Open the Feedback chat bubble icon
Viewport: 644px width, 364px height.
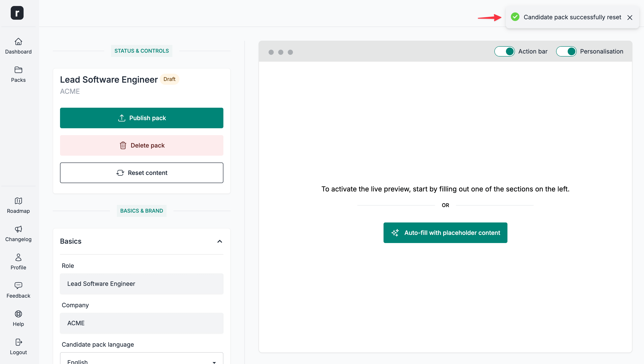pyautogui.click(x=18, y=285)
